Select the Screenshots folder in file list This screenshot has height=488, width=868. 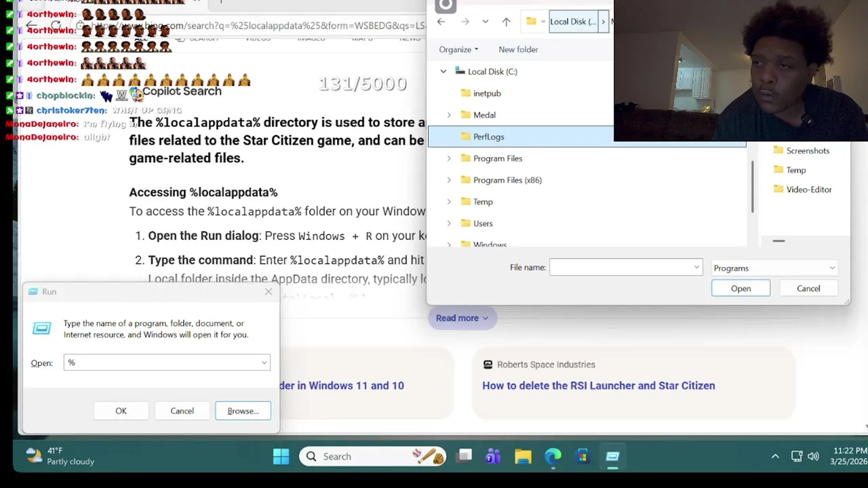(802, 150)
